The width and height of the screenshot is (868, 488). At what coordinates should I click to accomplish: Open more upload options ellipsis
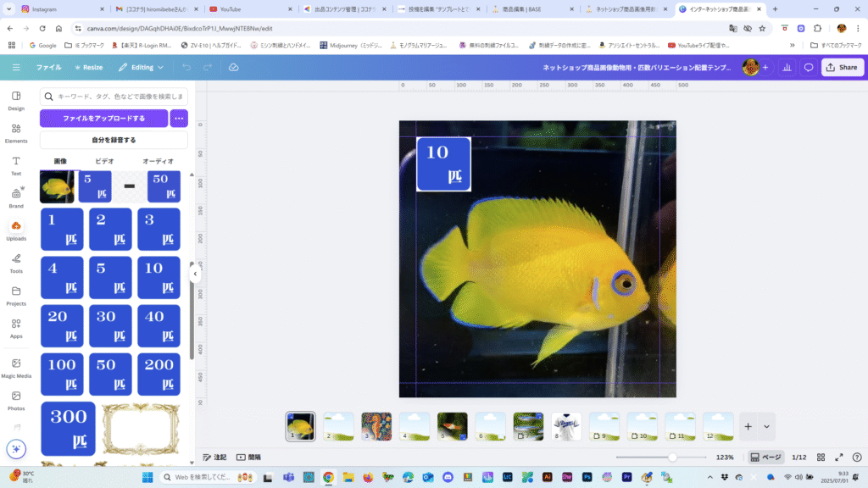click(179, 119)
